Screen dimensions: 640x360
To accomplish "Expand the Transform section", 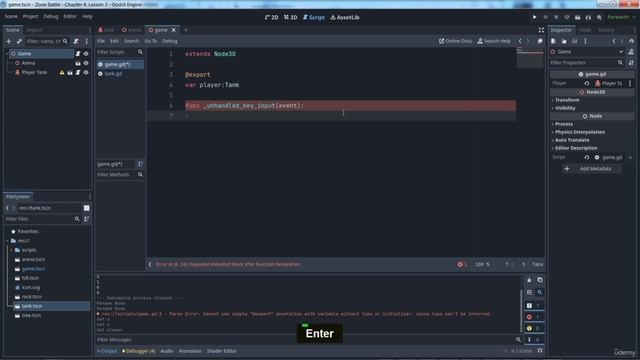I will pos(567,100).
